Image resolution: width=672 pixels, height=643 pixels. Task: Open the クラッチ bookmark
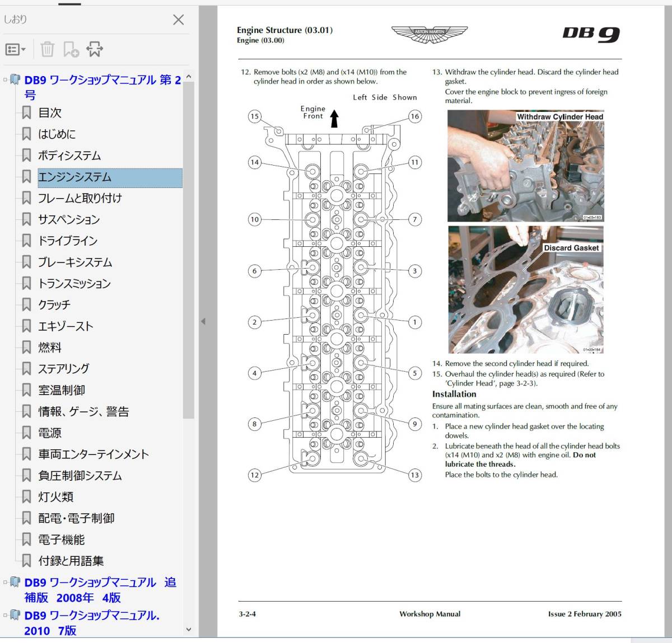(x=54, y=304)
